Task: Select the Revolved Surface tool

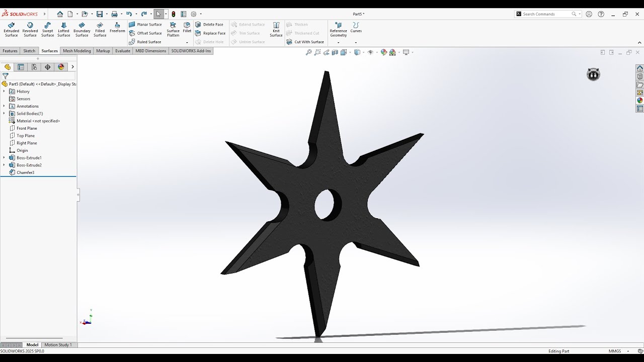Action: coord(30,30)
